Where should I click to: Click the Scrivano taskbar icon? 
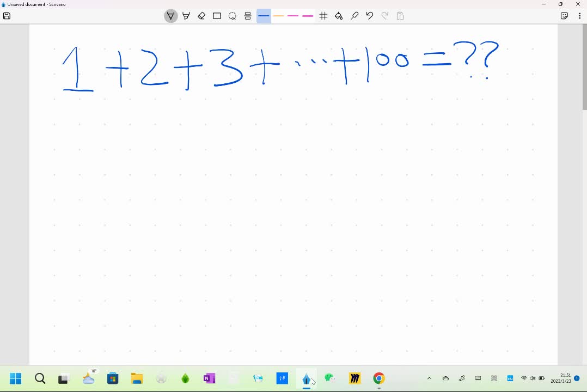pos(307,378)
